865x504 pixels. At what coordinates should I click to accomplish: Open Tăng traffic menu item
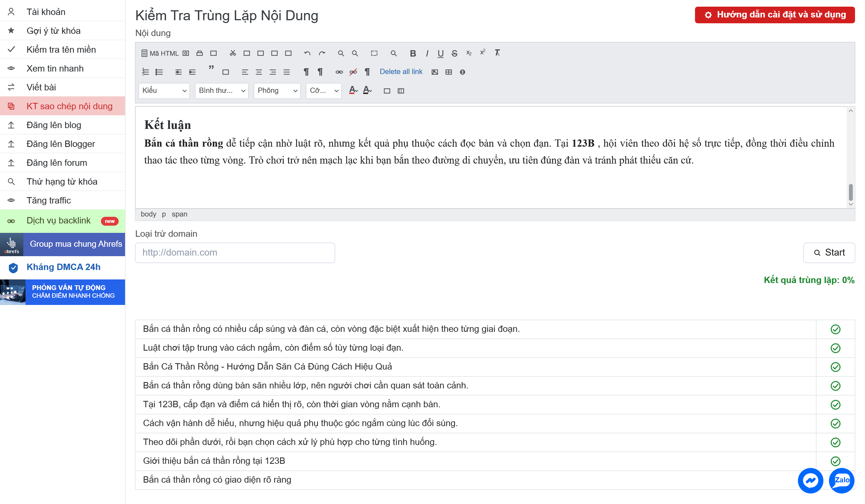(62, 200)
